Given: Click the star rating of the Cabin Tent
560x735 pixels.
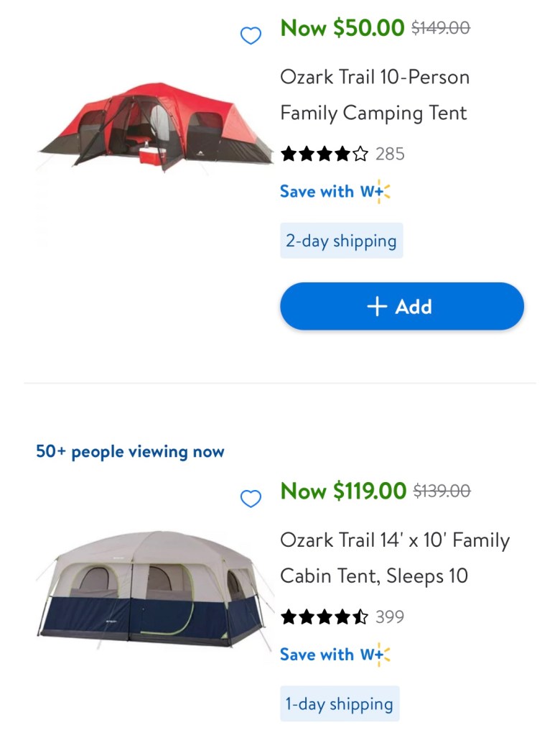Looking at the screenshot, I should (x=325, y=616).
